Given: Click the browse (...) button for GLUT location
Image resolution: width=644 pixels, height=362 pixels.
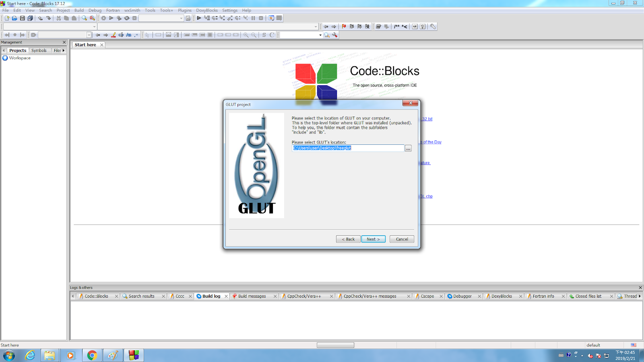Looking at the screenshot, I should click(x=408, y=148).
